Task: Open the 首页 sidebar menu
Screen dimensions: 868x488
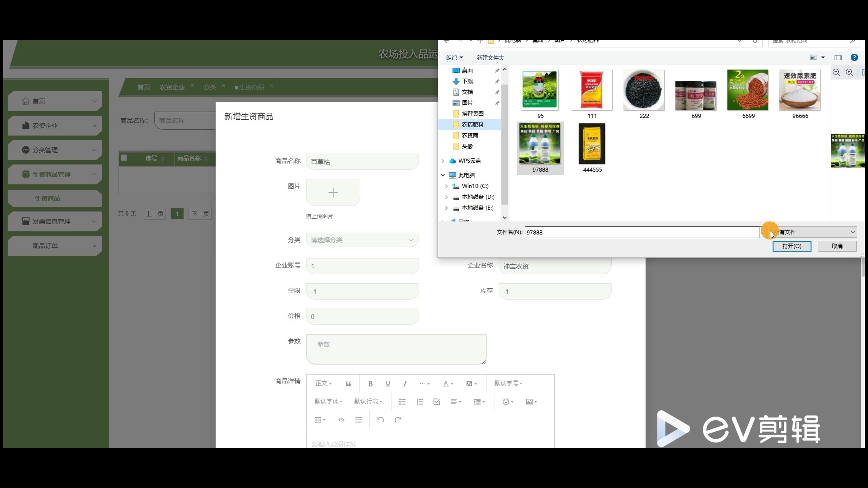Action: [x=55, y=101]
